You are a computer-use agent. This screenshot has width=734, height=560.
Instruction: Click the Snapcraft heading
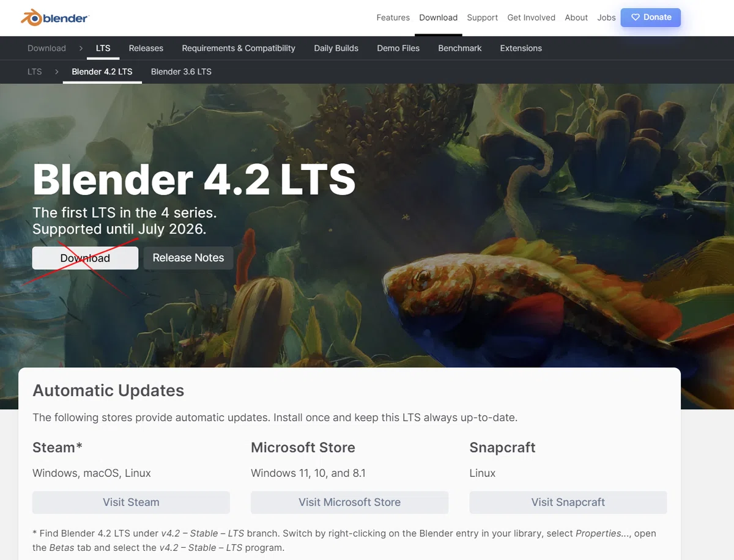(502, 448)
